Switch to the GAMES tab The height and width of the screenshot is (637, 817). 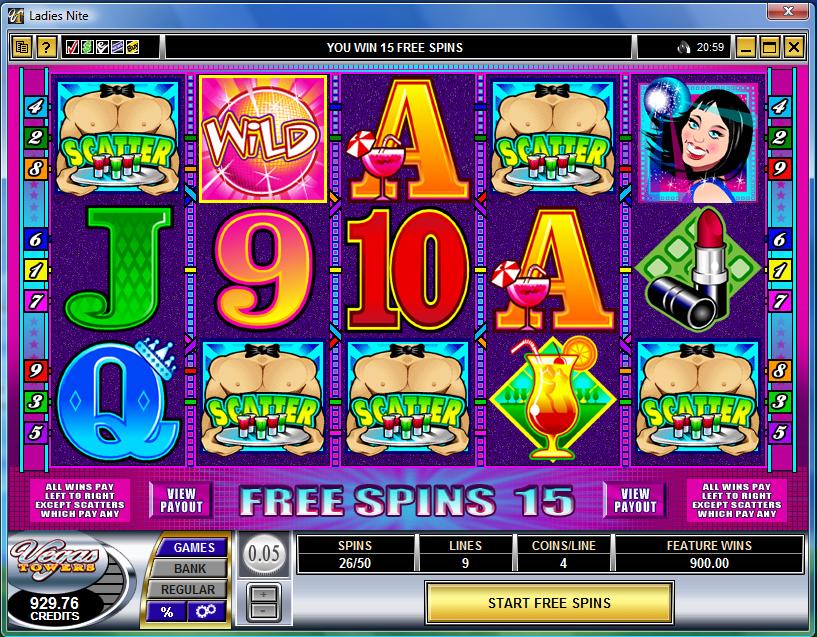pos(194,547)
